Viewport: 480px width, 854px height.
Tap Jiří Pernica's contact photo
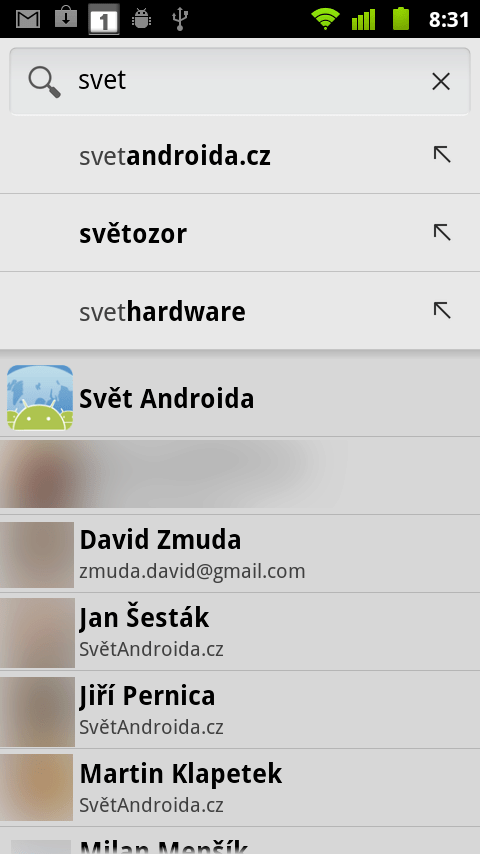click(x=37, y=711)
